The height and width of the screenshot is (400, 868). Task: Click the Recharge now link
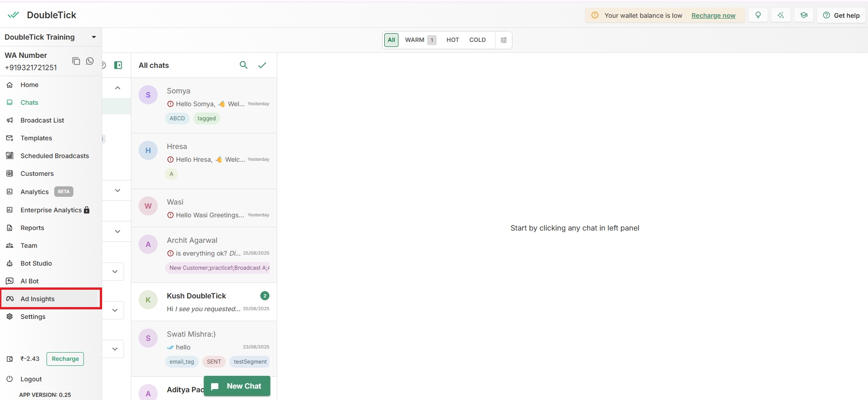713,15
